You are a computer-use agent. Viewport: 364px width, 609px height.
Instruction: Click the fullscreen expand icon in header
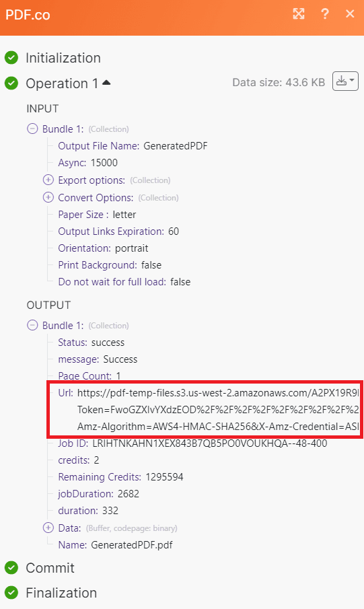point(298,14)
